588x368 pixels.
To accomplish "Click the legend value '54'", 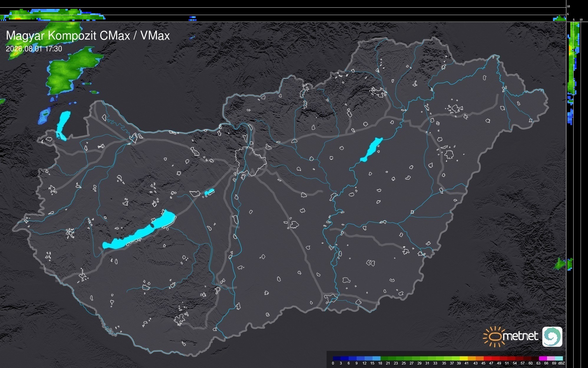I will (x=515, y=363).
